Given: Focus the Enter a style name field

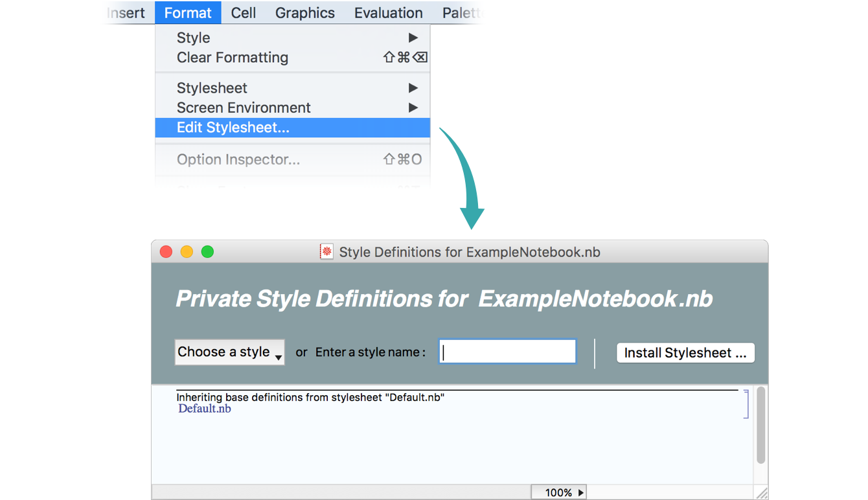Looking at the screenshot, I should (507, 352).
